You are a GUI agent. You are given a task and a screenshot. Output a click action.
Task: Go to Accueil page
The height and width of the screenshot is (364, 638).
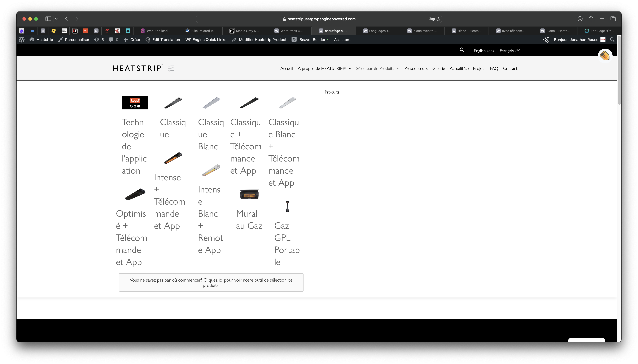tap(286, 68)
